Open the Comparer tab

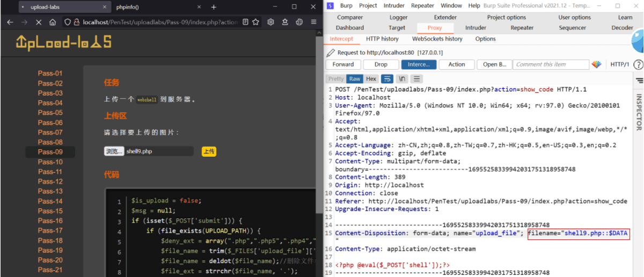350,17
